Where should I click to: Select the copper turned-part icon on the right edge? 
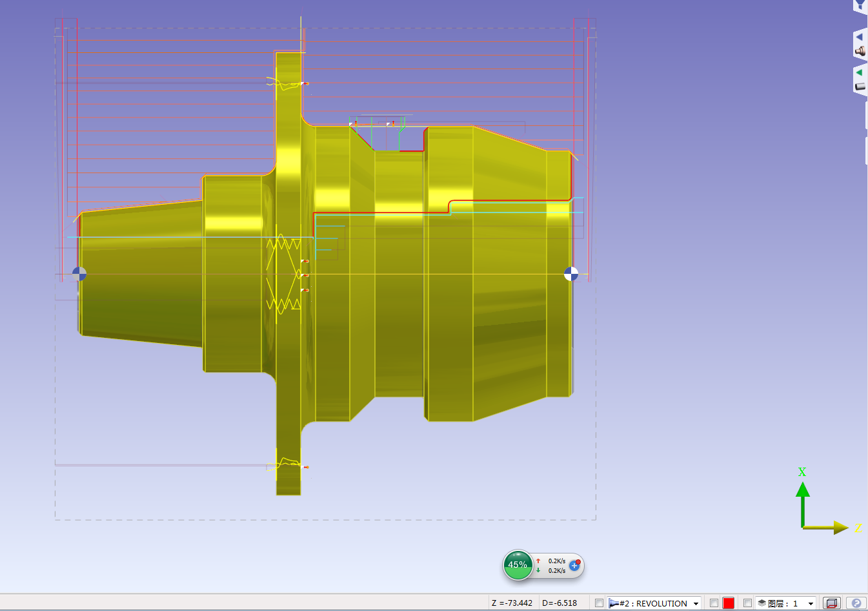[860, 50]
